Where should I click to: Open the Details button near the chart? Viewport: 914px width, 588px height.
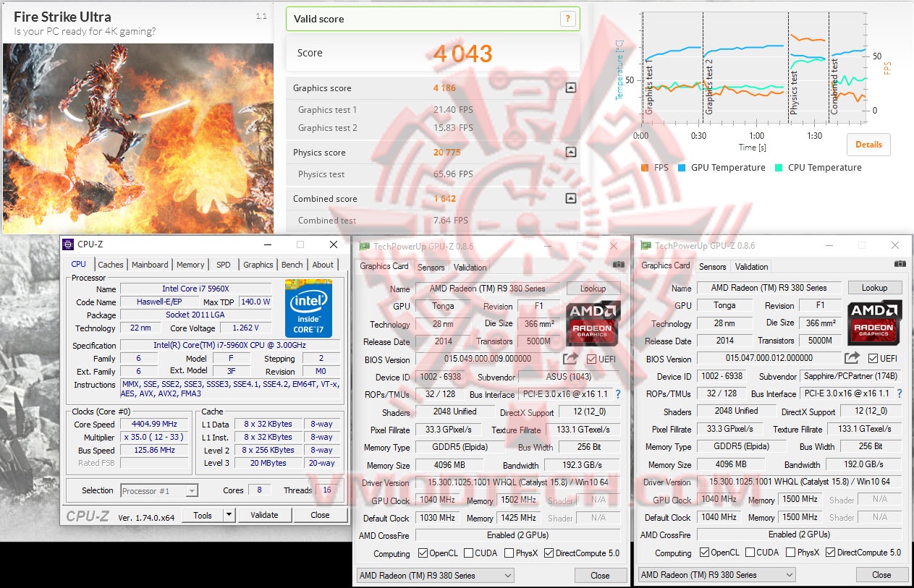pyautogui.click(x=868, y=144)
